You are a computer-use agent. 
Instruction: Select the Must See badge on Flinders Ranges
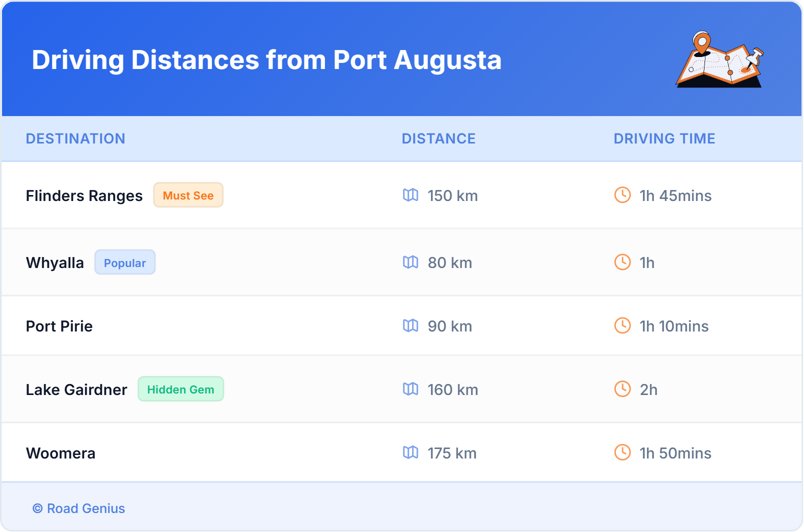[188, 195]
